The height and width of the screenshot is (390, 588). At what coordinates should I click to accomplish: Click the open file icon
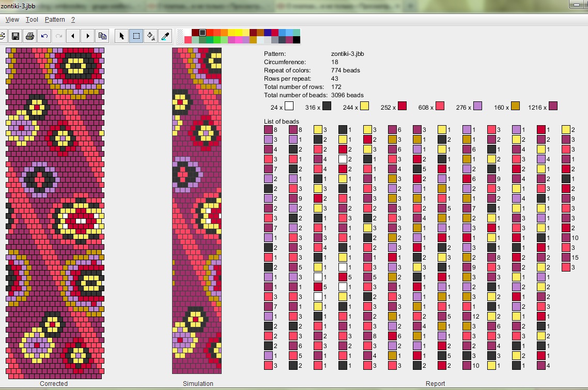(x=2, y=36)
